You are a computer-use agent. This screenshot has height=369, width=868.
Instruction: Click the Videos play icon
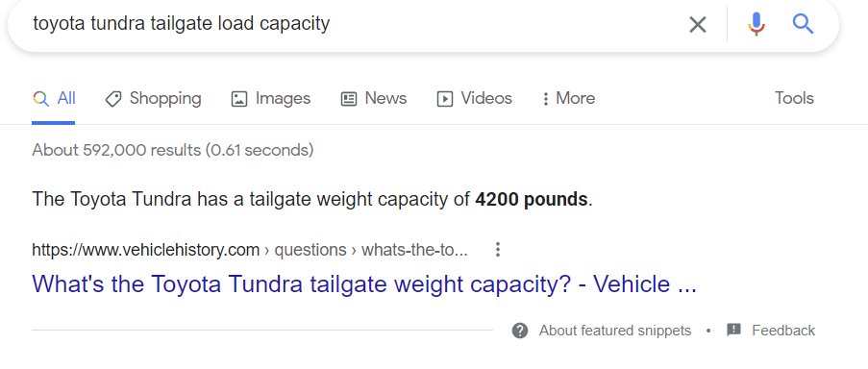(444, 99)
